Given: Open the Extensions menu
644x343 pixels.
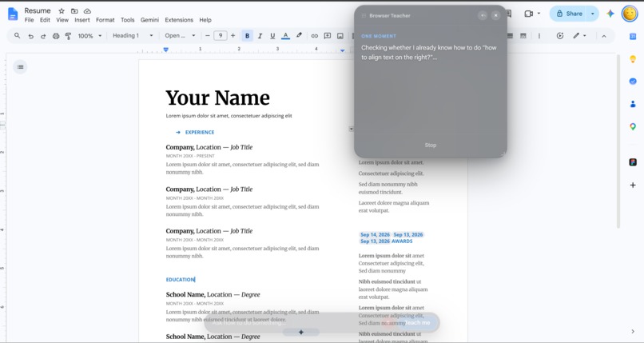Looking at the screenshot, I should coord(179,20).
